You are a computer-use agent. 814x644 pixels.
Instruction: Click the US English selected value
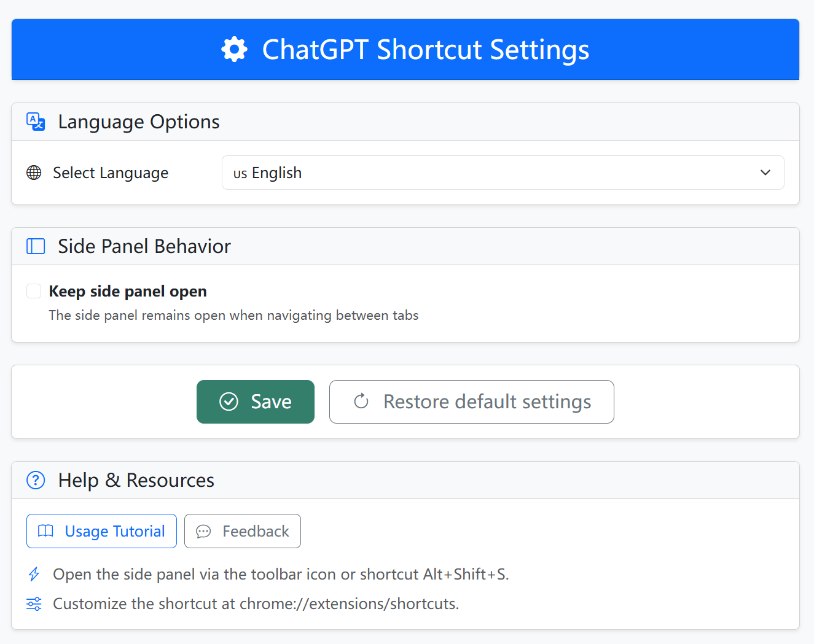[x=268, y=173]
